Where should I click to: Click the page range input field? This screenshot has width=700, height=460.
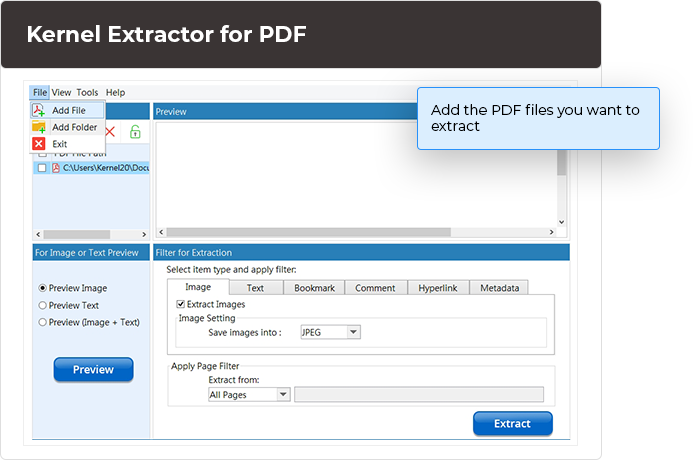419,395
